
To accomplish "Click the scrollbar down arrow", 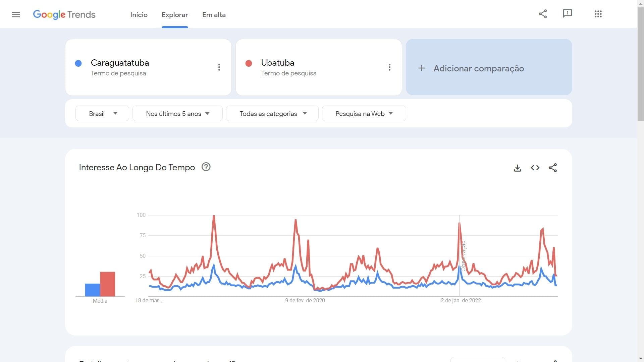I will [640, 359].
